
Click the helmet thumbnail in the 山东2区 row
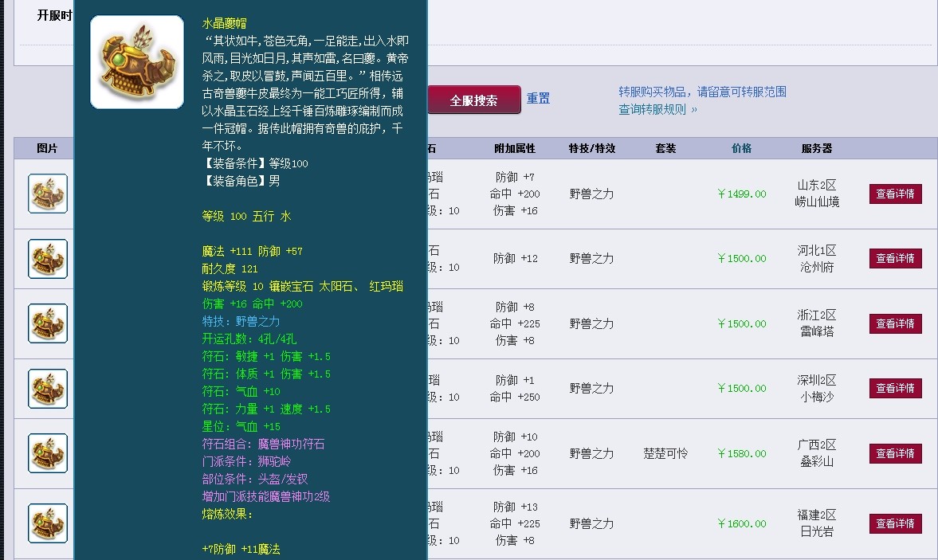(x=48, y=194)
